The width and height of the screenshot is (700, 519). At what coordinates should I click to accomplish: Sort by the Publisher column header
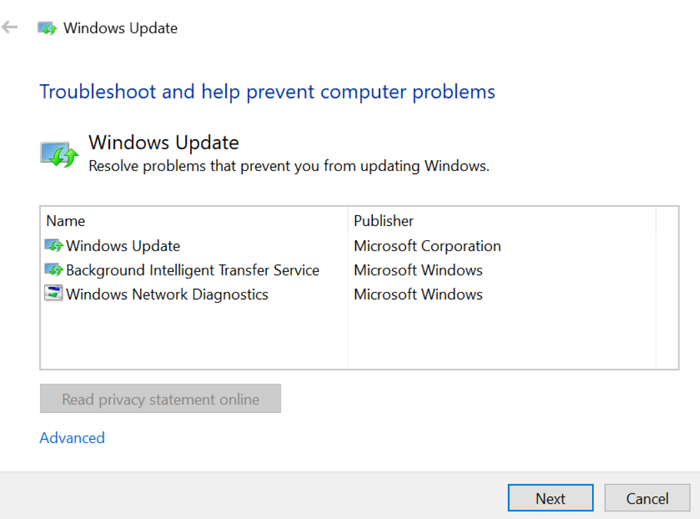[x=383, y=220]
